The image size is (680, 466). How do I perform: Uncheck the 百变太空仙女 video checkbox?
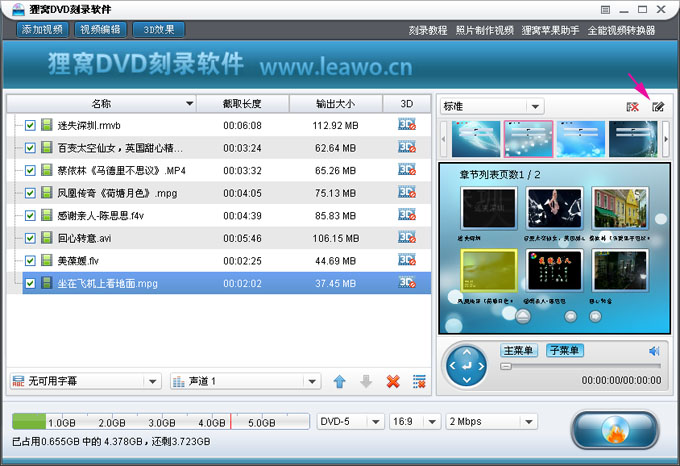30,148
